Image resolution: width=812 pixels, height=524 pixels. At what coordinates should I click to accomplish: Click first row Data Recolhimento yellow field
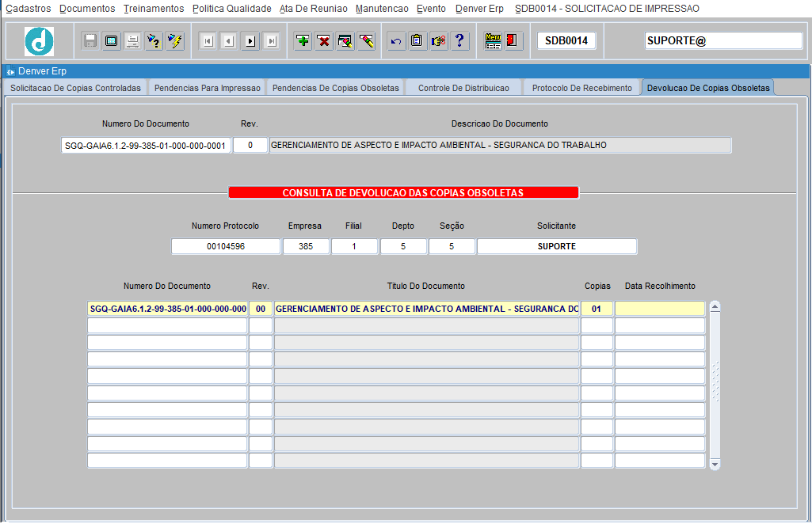(660, 309)
